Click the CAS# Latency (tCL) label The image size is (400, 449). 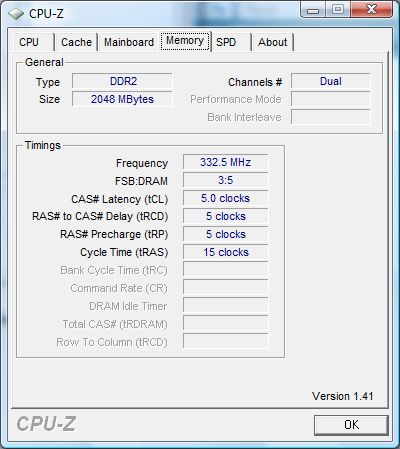click(x=119, y=199)
